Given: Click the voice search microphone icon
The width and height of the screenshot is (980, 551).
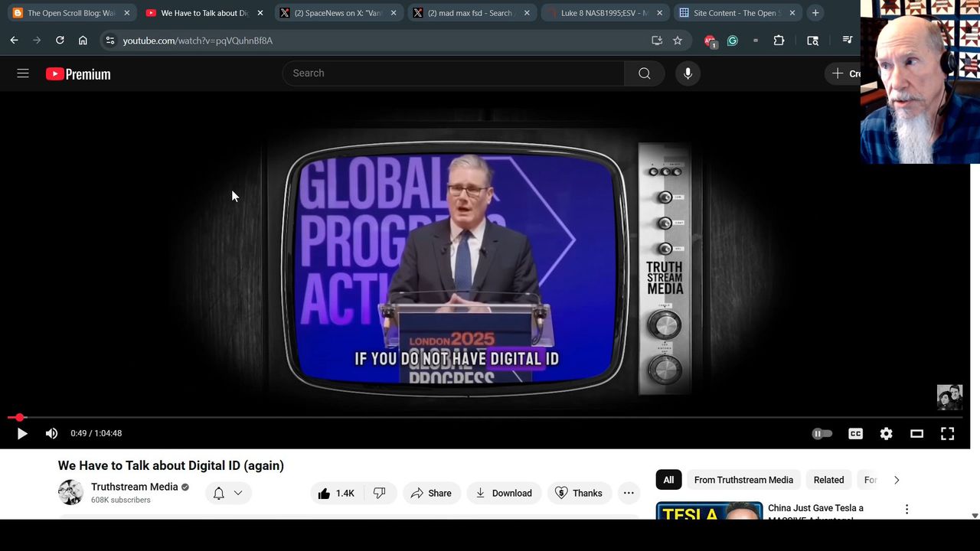Looking at the screenshot, I should [688, 73].
